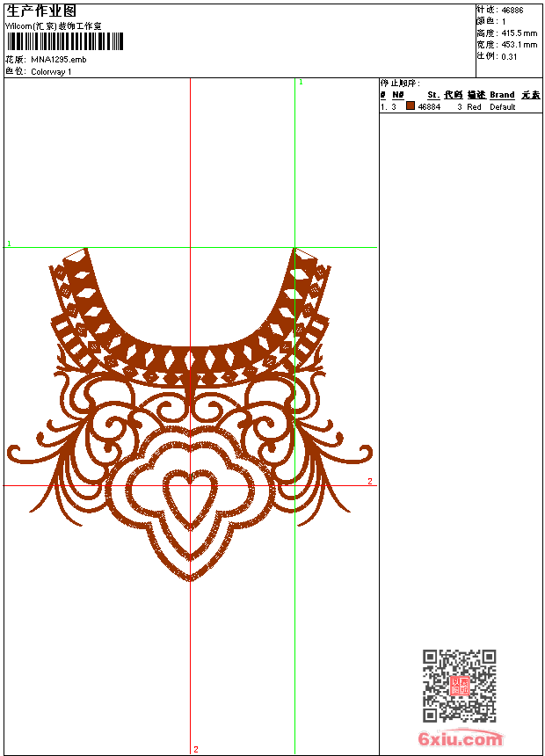The image size is (545, 756).
Task: Click the Wilcom studio name line
Action: [53, 26]
